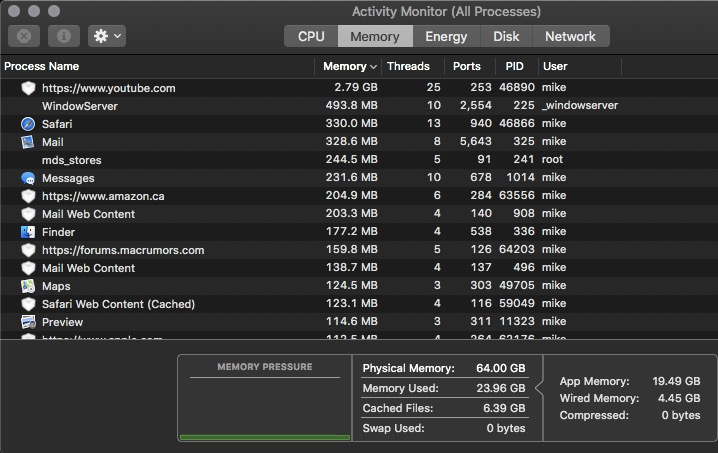This screenshot has width=718, height=453.
Task: Click shield icon for forums.macrumors.com process
Action: [28, 250]
